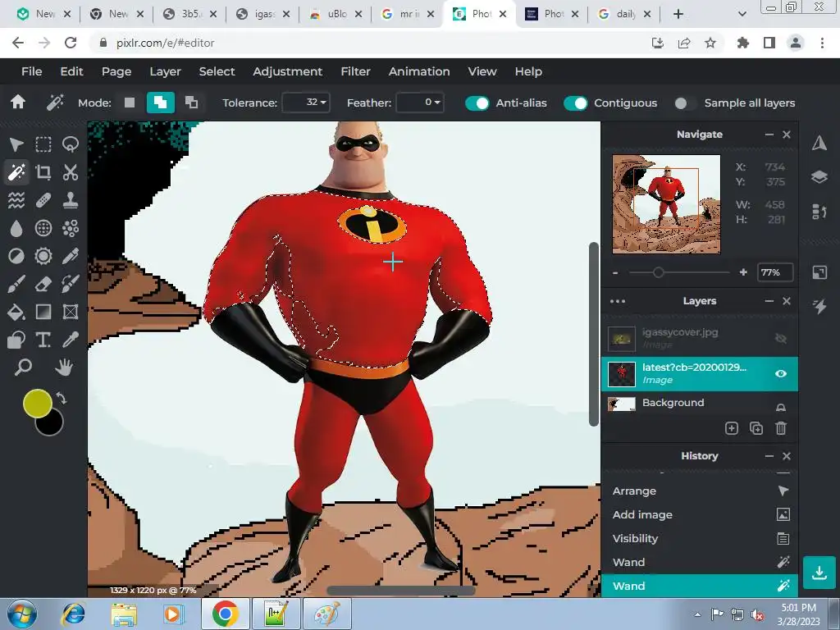Select the Fill bucket tool
840x630 pixels.
click(16, 312)
